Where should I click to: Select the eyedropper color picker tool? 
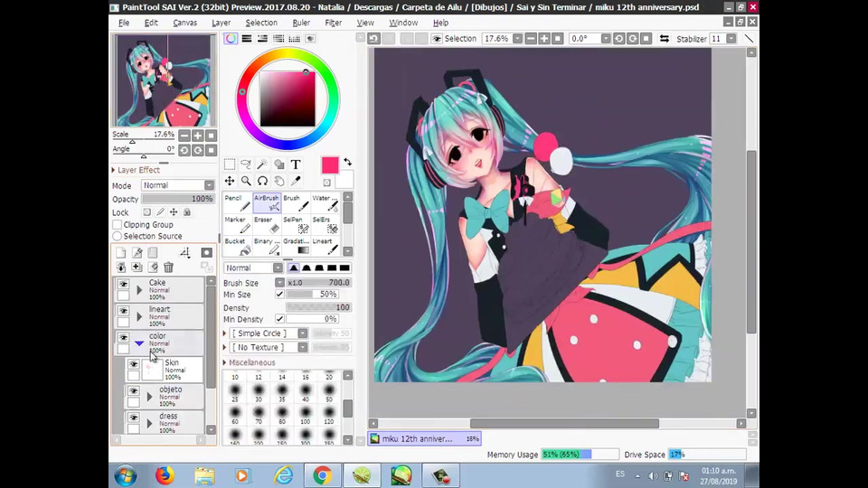point(296,181)
